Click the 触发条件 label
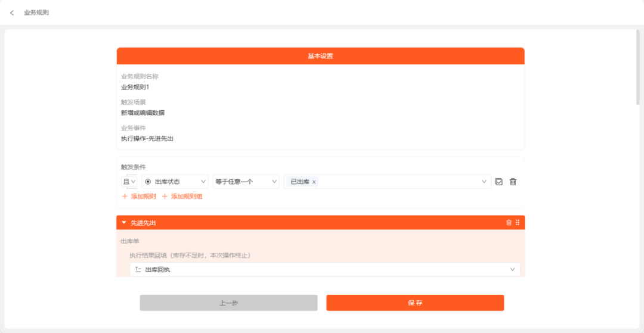The height and width of the screenshot is (333, 644). coord(133,167)
